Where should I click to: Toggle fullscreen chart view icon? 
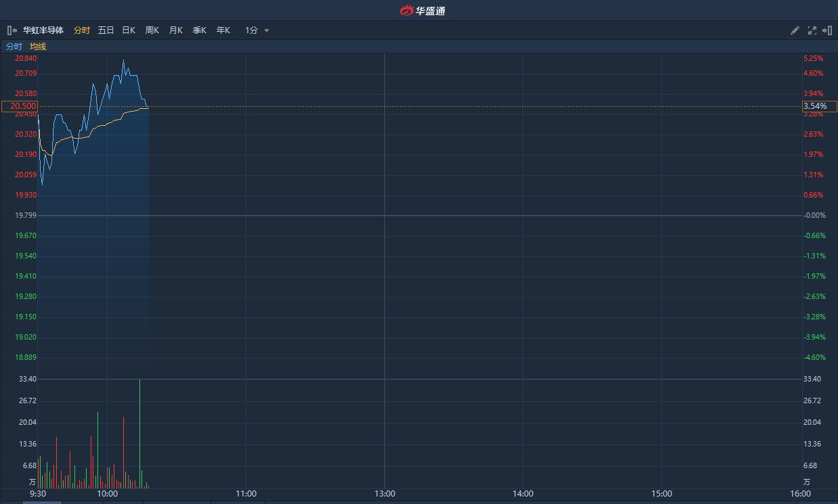point(812,30)
